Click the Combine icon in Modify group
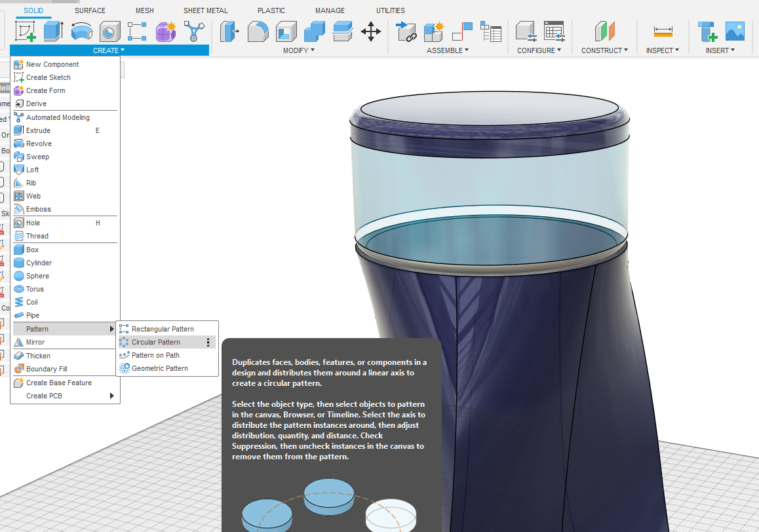This screenshot has width=759, height=532. (x=314, y=31)
